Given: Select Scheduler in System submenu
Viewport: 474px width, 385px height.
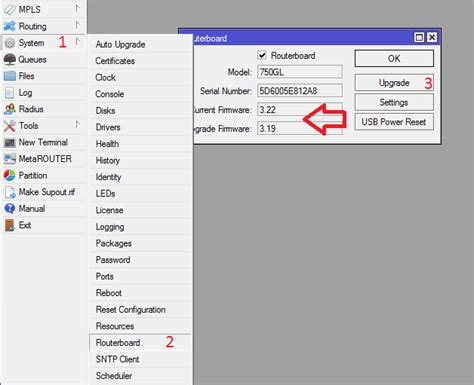Looking at the screenshot, I should pos(140,376).
